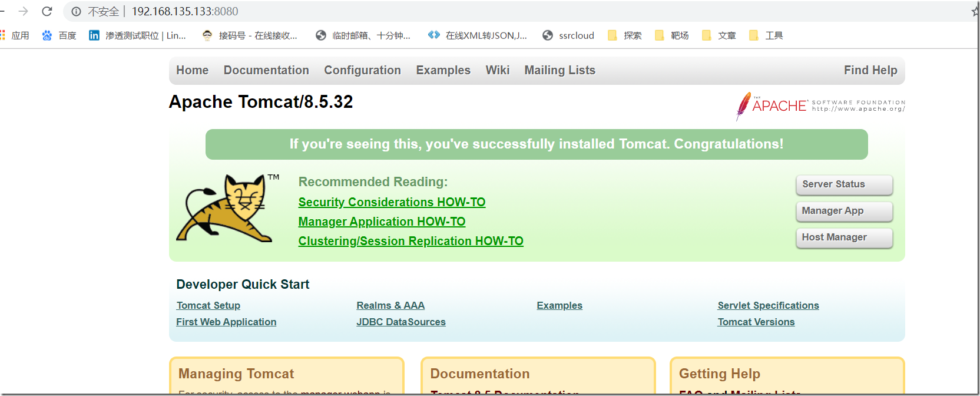Image resolution: width=980 pixels, height=396 pixels.
Task: Open the 应用 apps bookmark icon
Action: click(2, 35)
